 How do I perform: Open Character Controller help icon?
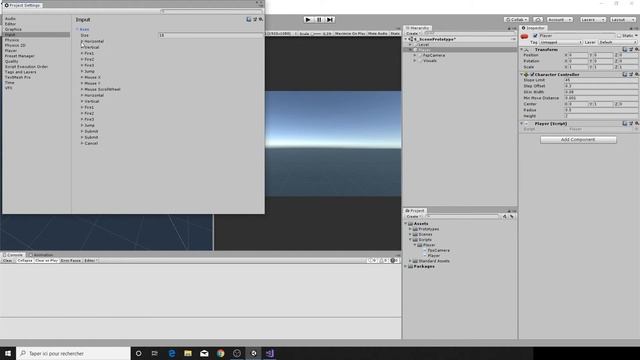click(624, 75)
